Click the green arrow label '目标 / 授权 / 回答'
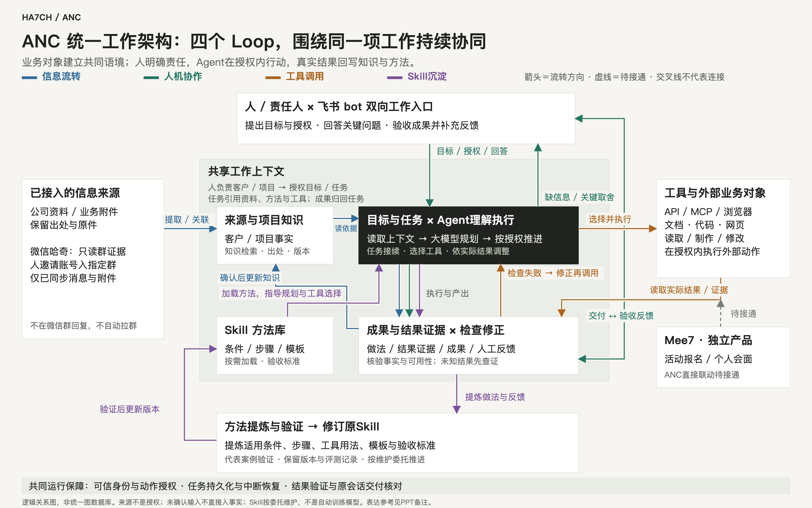This screenshot has height=508, width=812. 472,151
